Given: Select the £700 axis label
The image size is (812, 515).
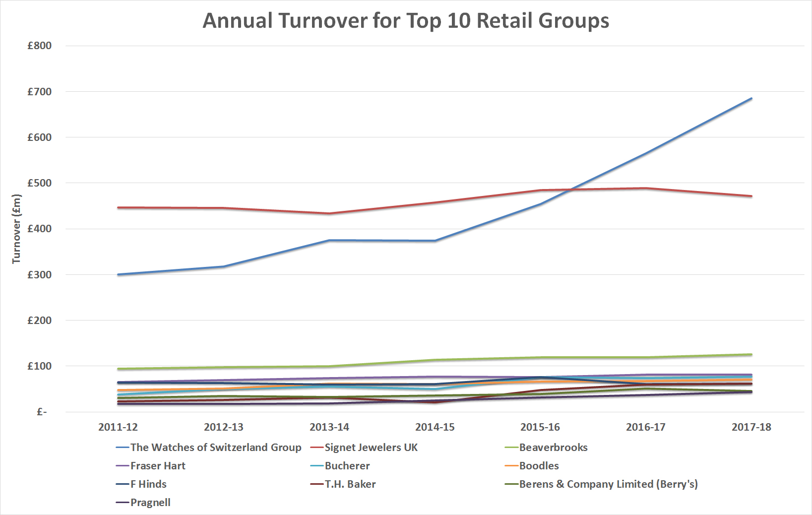Looking at the screenshot, I should 40,92.
